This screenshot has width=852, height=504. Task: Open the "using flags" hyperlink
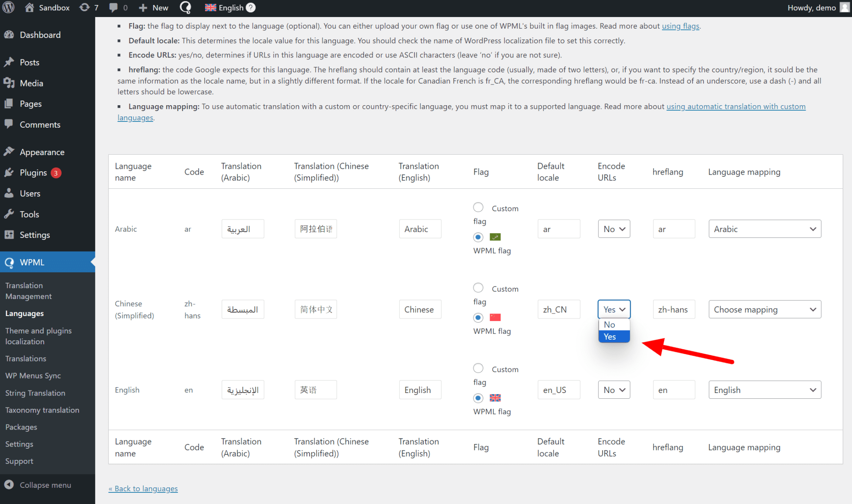[x=680, y=26]
